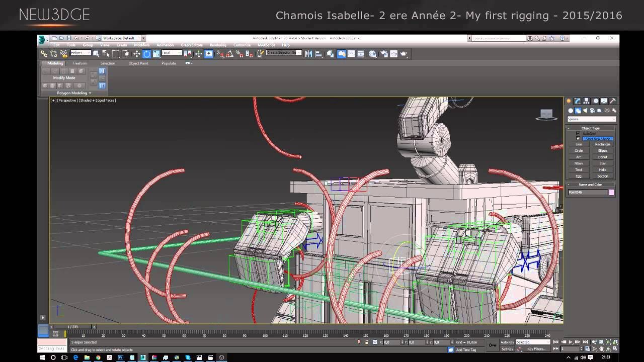Click the Select and Move tool
Viewport: 644px width, 362px height.
tap(136, 54)
